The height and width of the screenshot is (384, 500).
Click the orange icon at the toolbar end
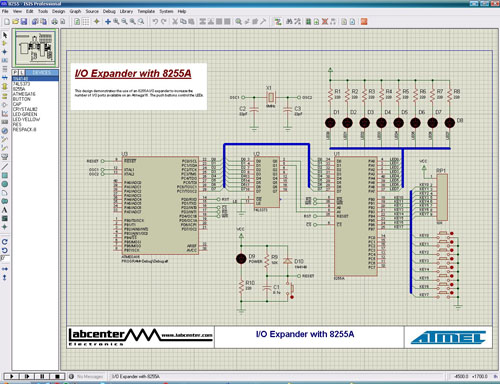[364, 22]
